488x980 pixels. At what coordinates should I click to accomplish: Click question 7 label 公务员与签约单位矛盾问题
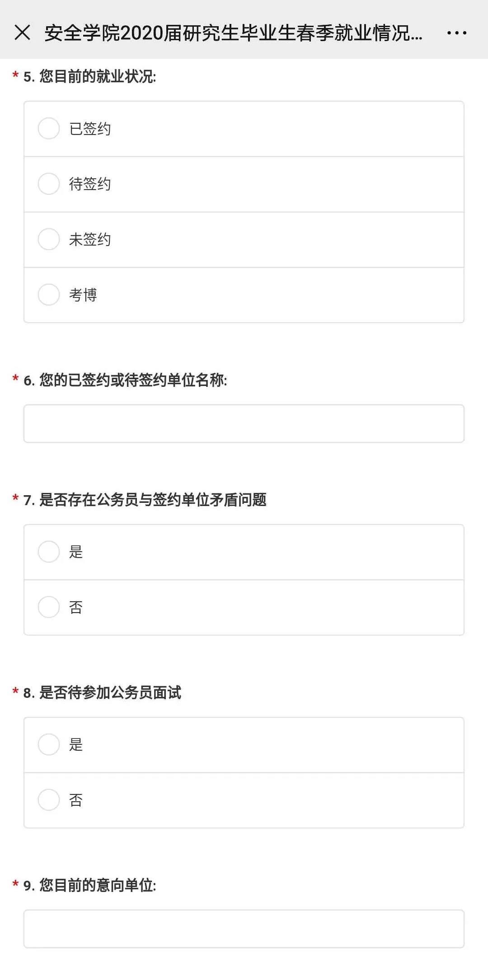tap(153, 500)
